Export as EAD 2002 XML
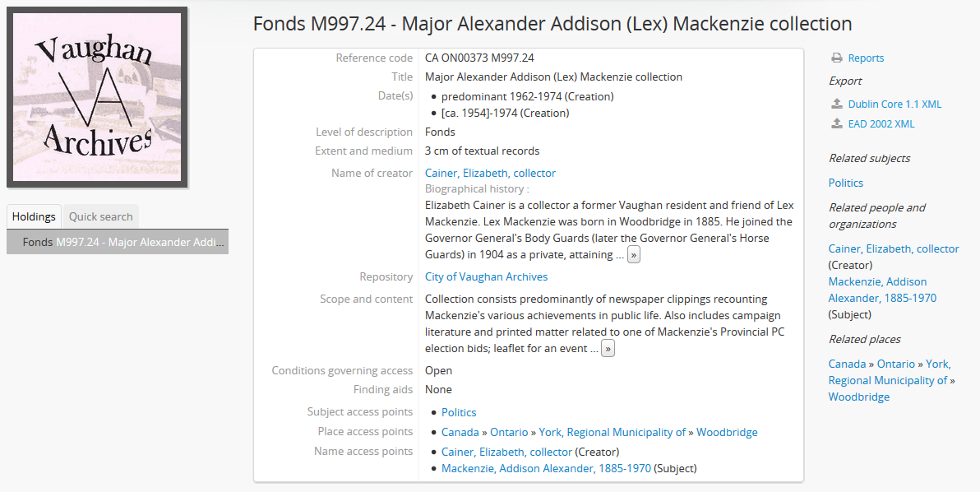This screenshot has width=980, height=492. [881, 124]
